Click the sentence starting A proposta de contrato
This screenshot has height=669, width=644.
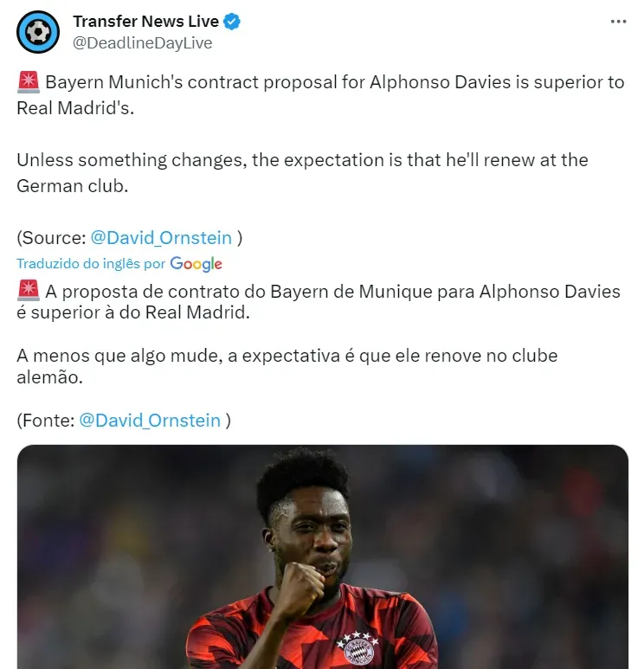coord(319,302)
